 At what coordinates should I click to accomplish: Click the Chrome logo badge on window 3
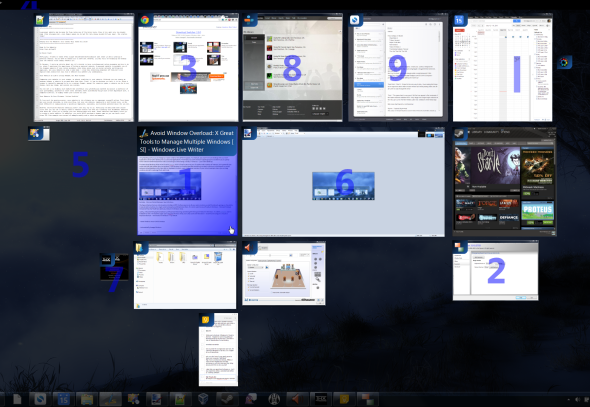pos(145,20)
